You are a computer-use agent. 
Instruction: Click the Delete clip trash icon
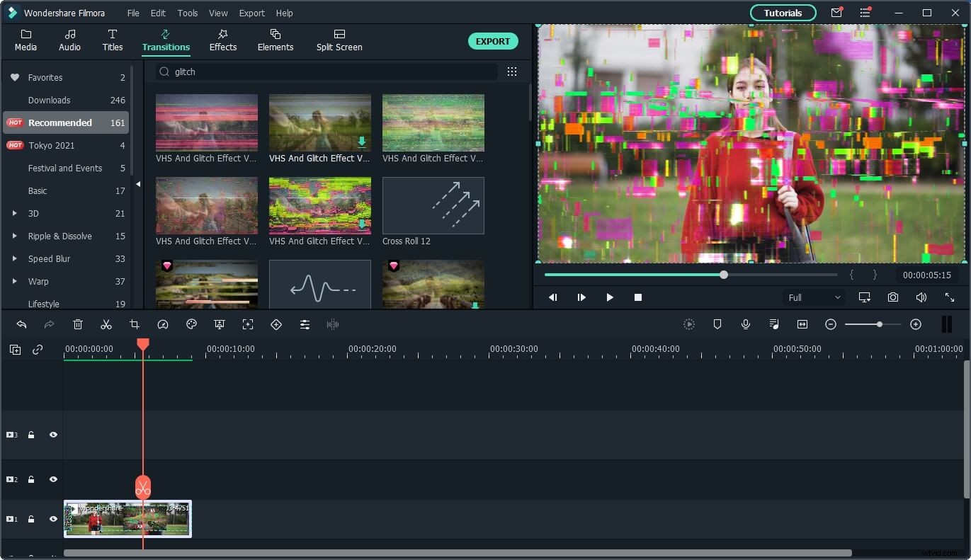tap(78, 324)
